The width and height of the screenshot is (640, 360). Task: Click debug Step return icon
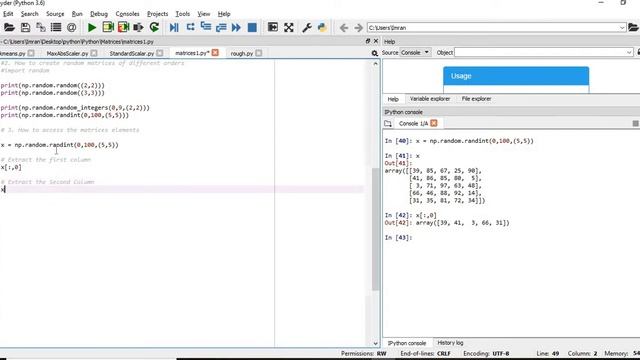pyautogui.click(x=221, y=27)
